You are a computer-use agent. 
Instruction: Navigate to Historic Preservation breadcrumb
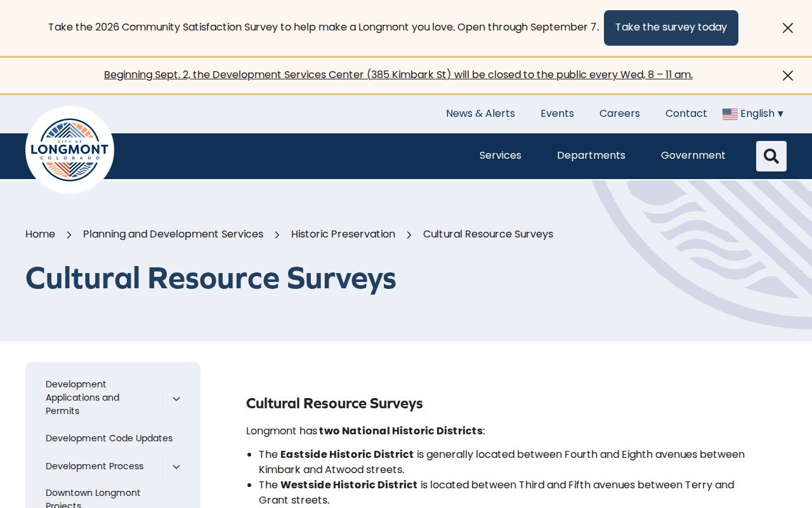tap(343, 234)
